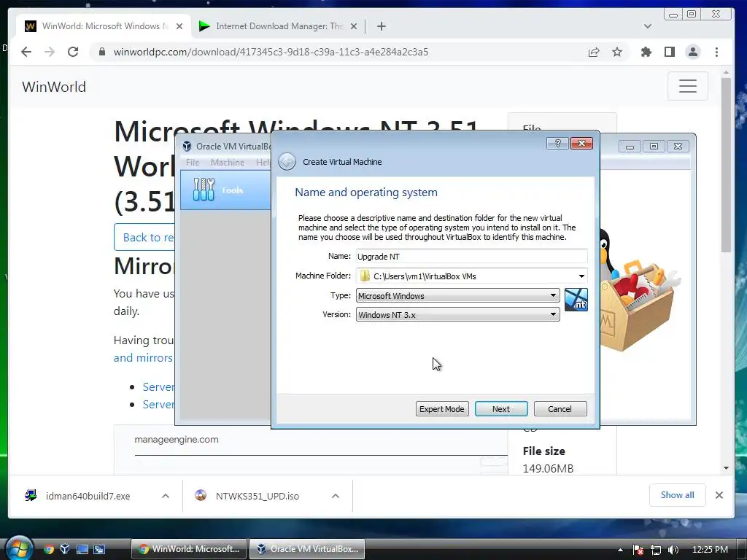Open the Chrome profile avatar
The height and width of the screenshot is (560, 747).
(x=693, y=52)
